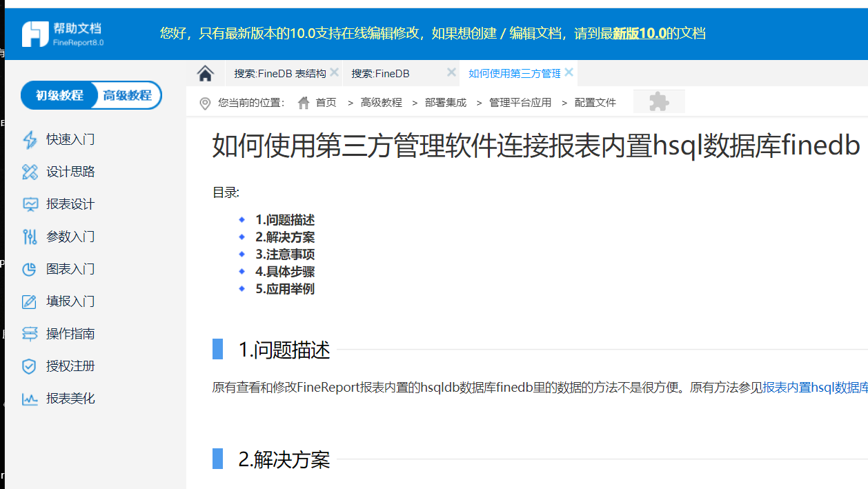This screenshot has width=868, height=489.
Task: Click the lightning icon for 快速入门
Action: point(30,140)
